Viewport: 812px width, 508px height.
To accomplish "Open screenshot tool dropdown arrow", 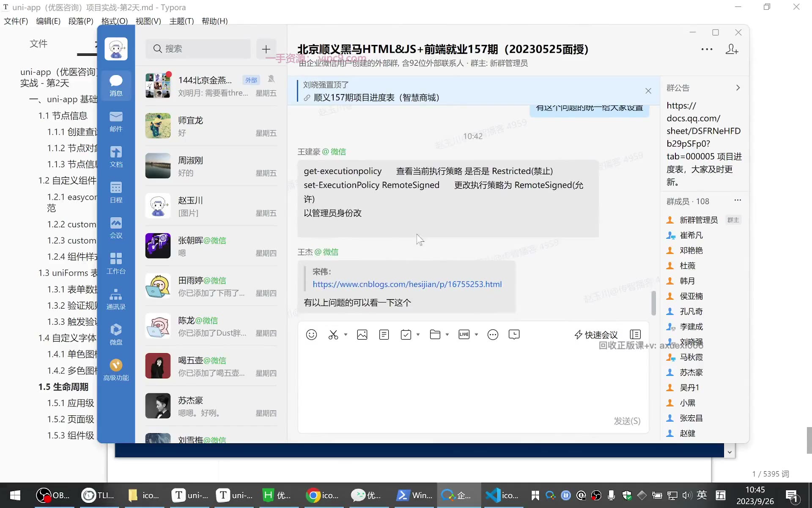I will 346,335.
